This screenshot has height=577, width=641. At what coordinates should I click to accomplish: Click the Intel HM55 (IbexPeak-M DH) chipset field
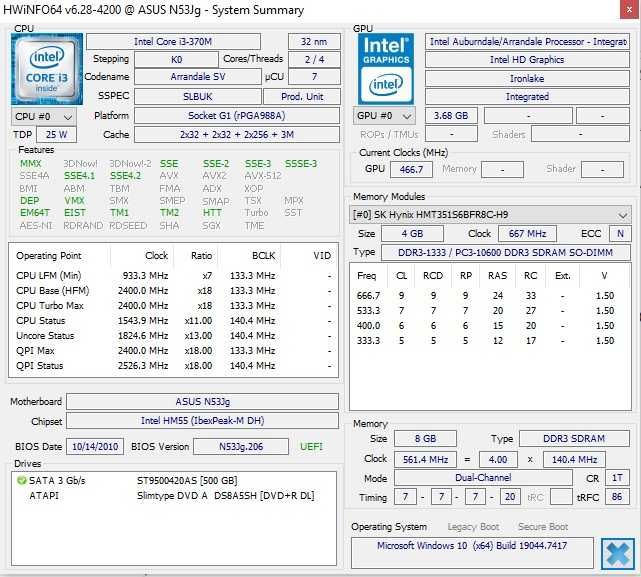(x=202, y=421)
